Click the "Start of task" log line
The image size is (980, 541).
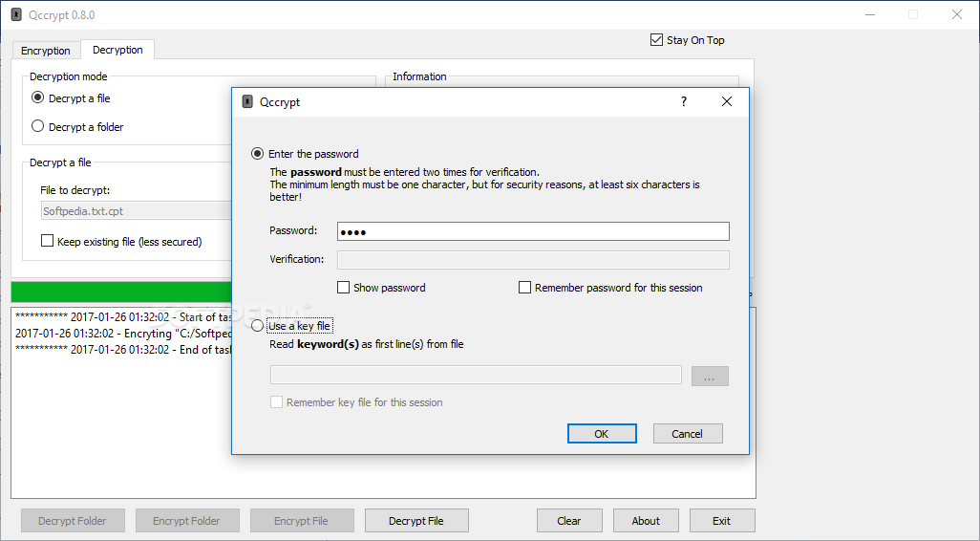click(x=123, y=317)
